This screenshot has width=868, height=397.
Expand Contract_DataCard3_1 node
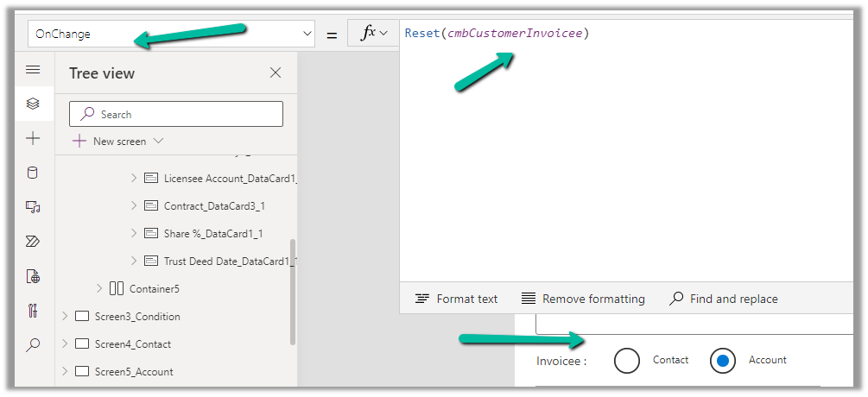click(133, 205)
